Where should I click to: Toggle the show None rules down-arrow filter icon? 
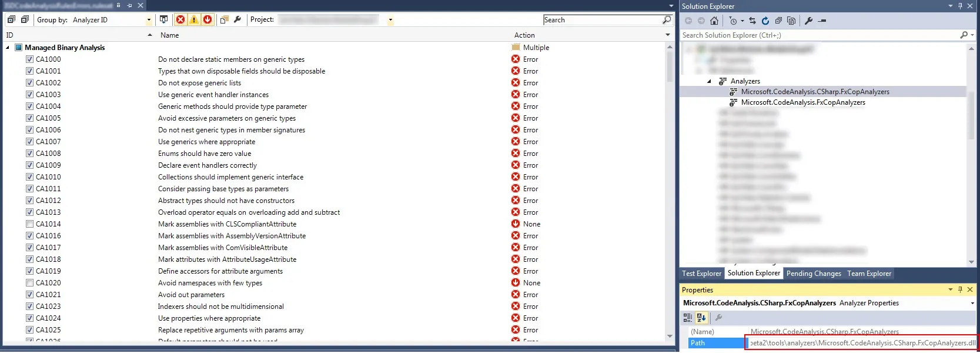pos(208,19)
